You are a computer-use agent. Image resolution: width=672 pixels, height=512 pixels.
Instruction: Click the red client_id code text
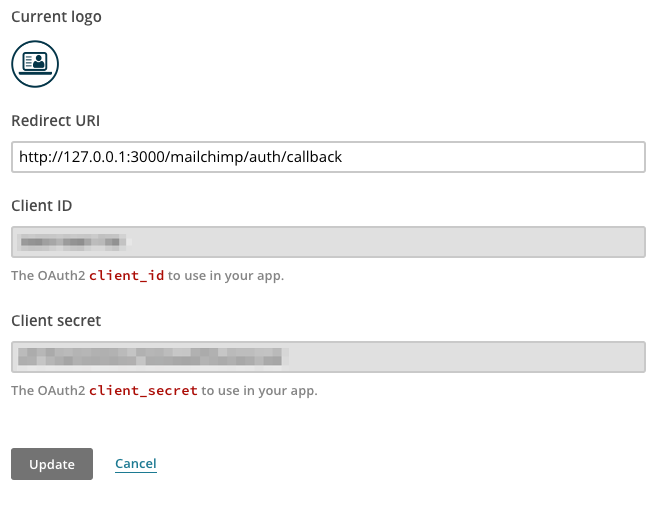(x=127, y=275)
